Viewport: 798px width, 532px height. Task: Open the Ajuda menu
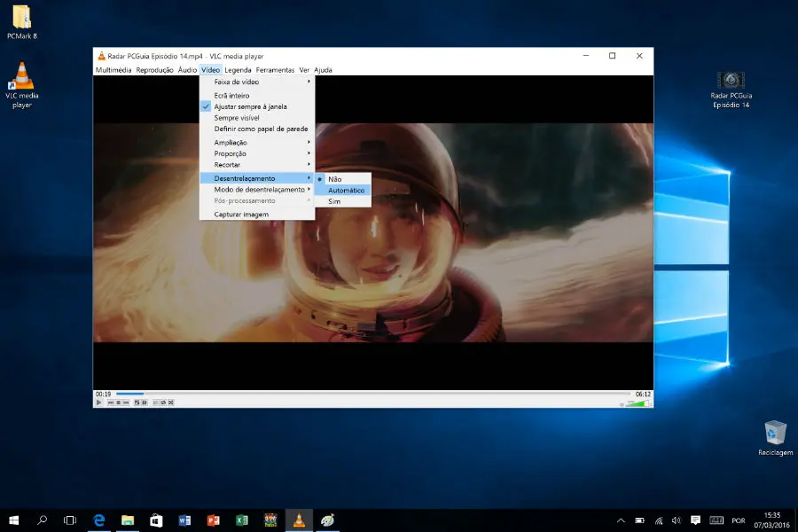pos(323,70)
